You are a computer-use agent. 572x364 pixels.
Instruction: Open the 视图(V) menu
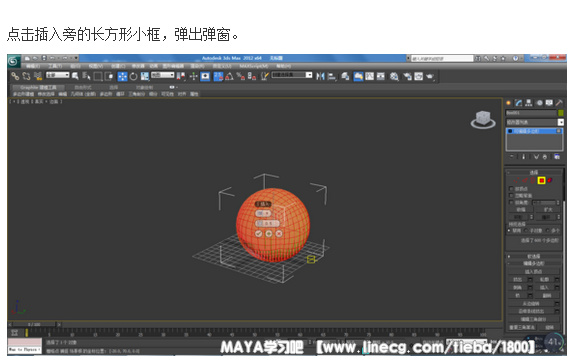(96, 66)
